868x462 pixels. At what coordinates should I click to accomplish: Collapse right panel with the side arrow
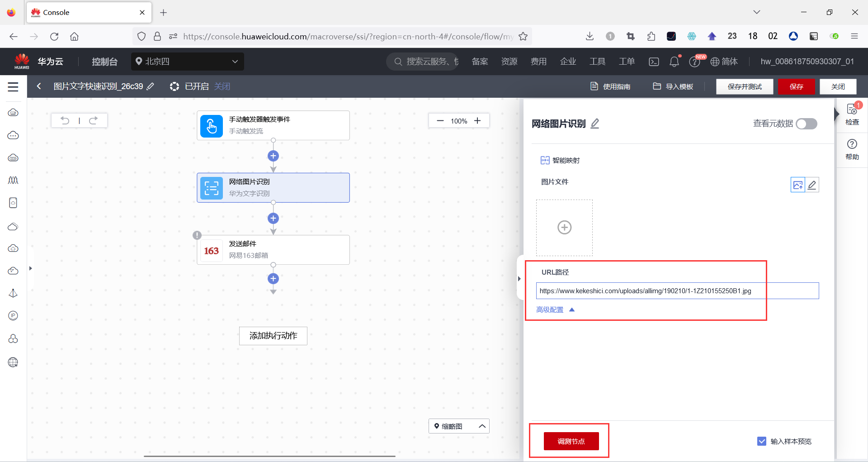(519, 279)
